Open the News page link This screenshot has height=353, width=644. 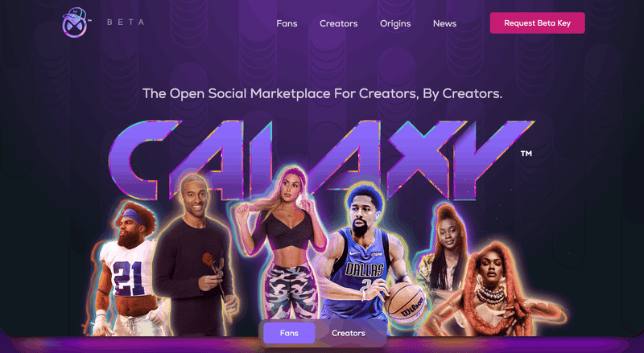pyautogui.click(x=445, y=23)
